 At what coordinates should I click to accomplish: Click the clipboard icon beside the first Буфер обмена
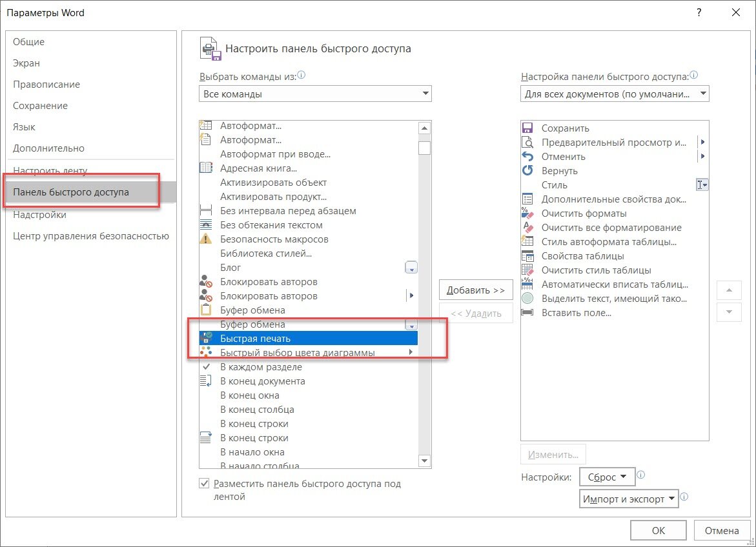(x=206, y=310)
